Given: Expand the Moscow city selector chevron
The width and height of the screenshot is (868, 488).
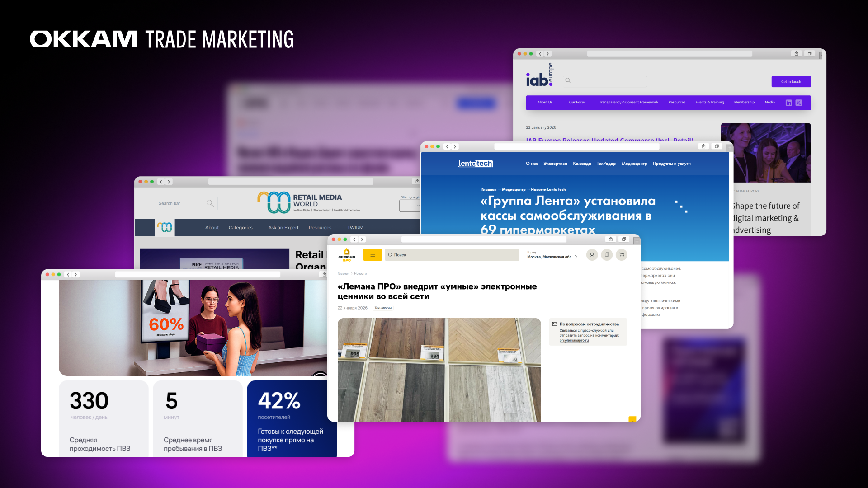Looking at the screenshot, I should 576,257.
